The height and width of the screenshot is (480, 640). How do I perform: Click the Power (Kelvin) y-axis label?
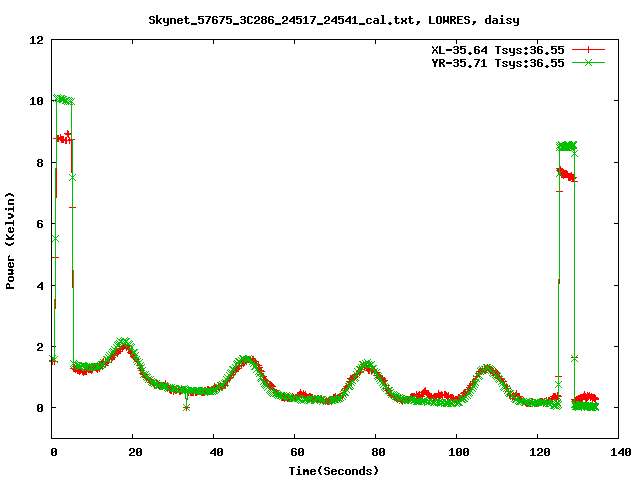pos(11,239)
